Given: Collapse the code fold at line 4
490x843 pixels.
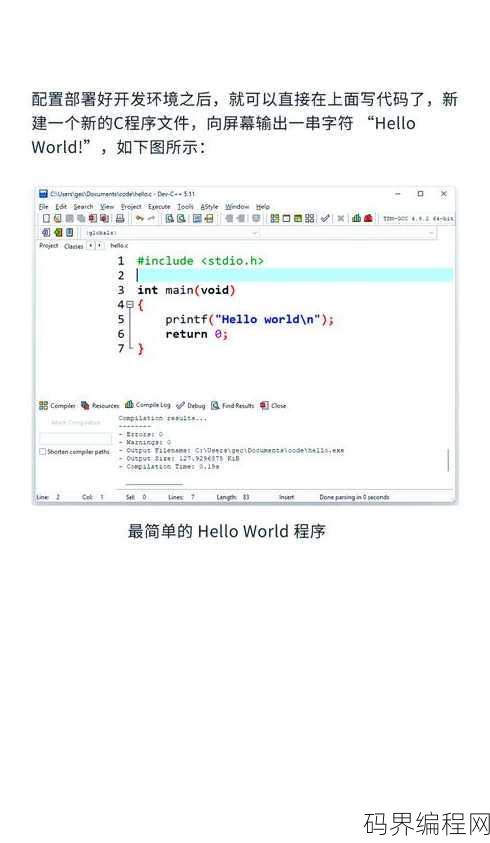Looking at the screenshot, I should pos(130,304).
